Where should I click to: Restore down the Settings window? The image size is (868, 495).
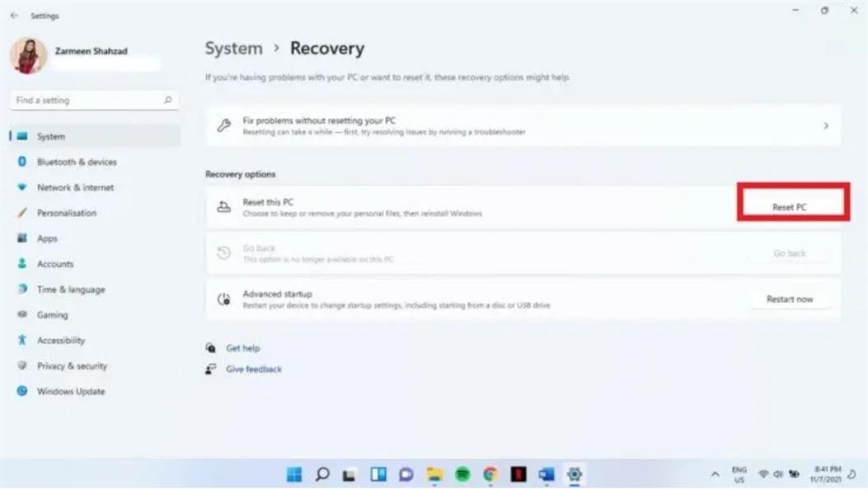(825, 10)
